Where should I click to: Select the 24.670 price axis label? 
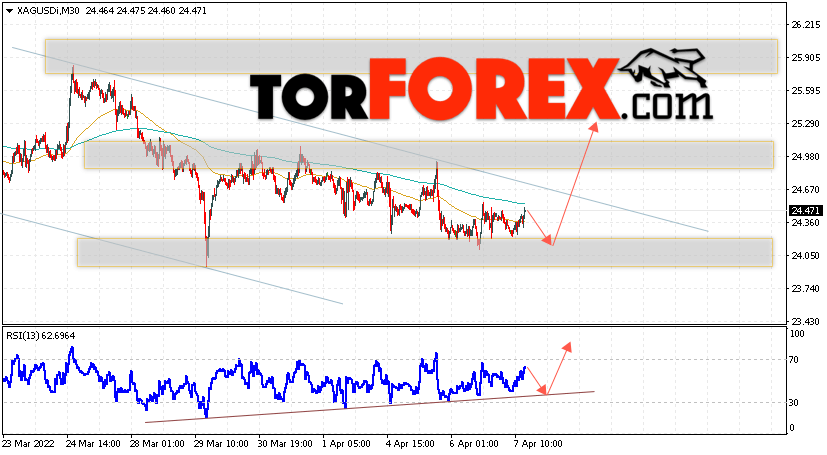[805, 189]
